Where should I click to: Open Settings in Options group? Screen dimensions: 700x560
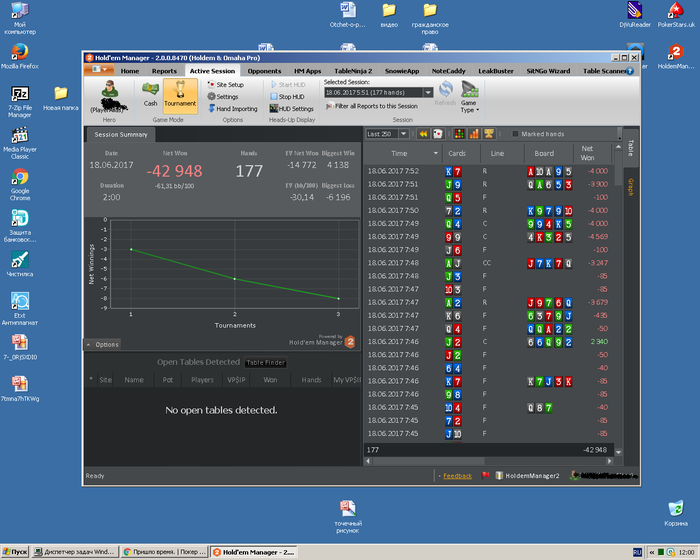point(223,96)
